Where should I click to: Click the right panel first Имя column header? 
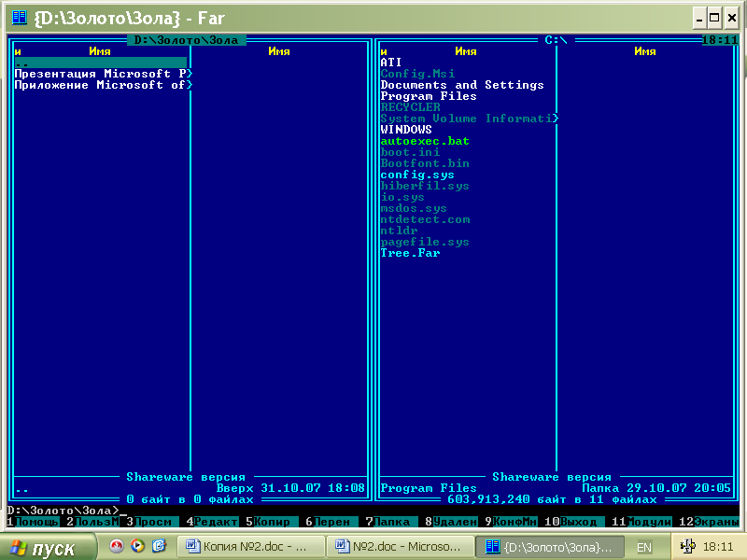pos(465,51)
